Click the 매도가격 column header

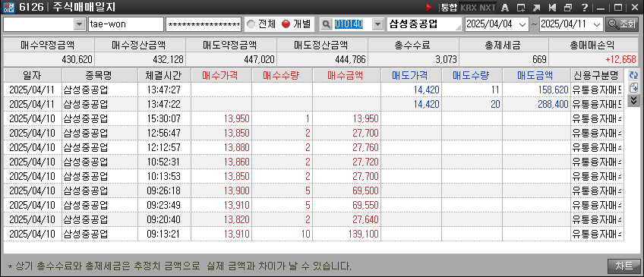coord(411,75)
